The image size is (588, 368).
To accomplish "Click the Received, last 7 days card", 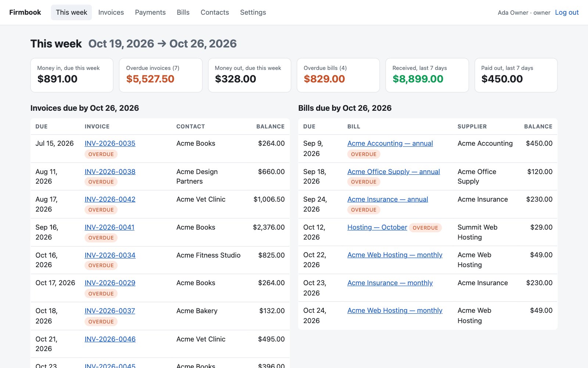I will tap(427, 75).
